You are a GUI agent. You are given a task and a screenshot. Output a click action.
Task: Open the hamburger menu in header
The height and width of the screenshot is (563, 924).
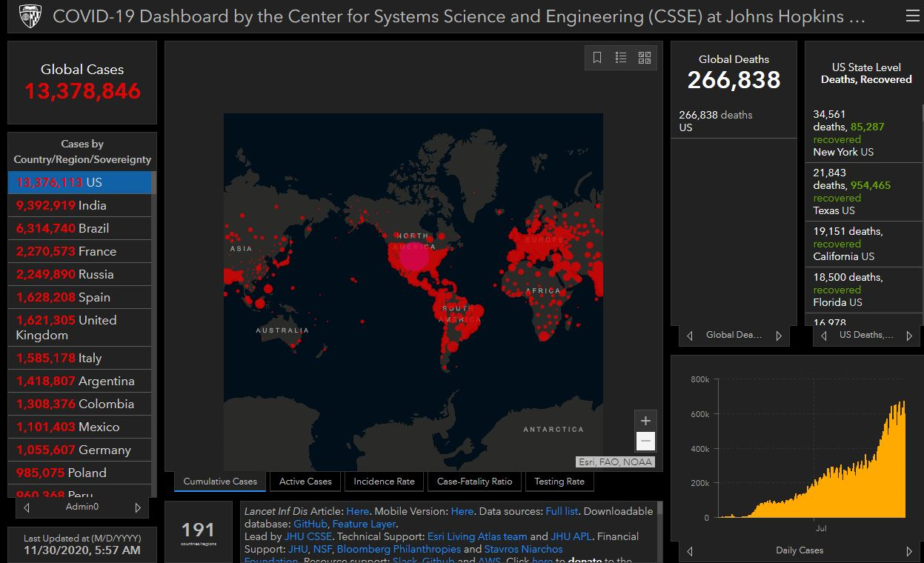point(911,16)
